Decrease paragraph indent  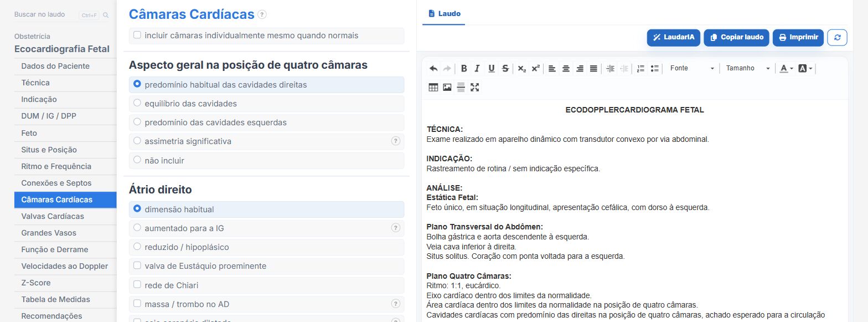(x=624, y=69)
